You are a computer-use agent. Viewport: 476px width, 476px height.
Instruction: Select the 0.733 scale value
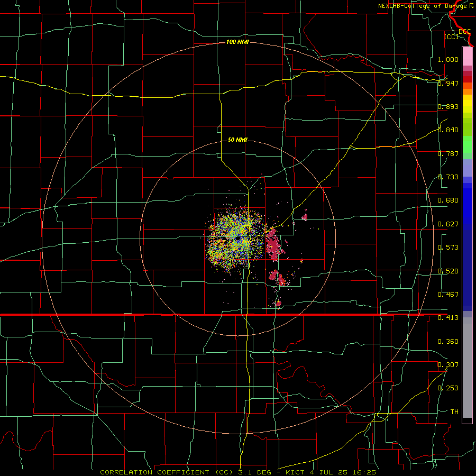coord(448,177)
